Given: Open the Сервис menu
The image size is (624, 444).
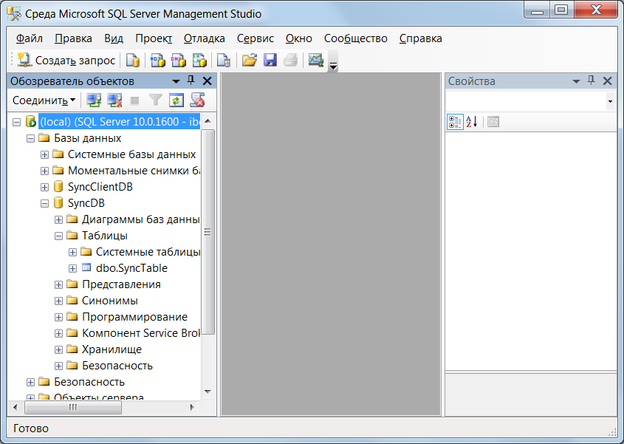Looking at the screenshot, I should pos(255,39).
